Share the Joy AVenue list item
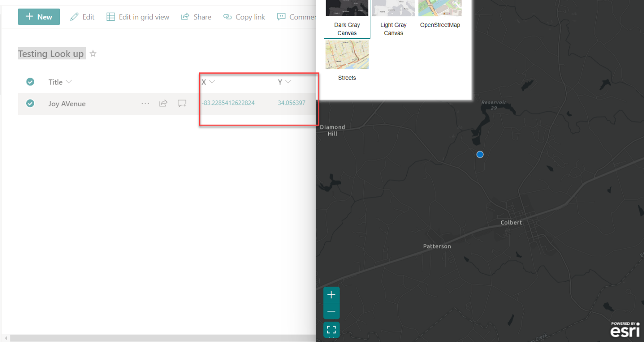The width and height of the screenshot is (644, 342). [x=163, y=103]
